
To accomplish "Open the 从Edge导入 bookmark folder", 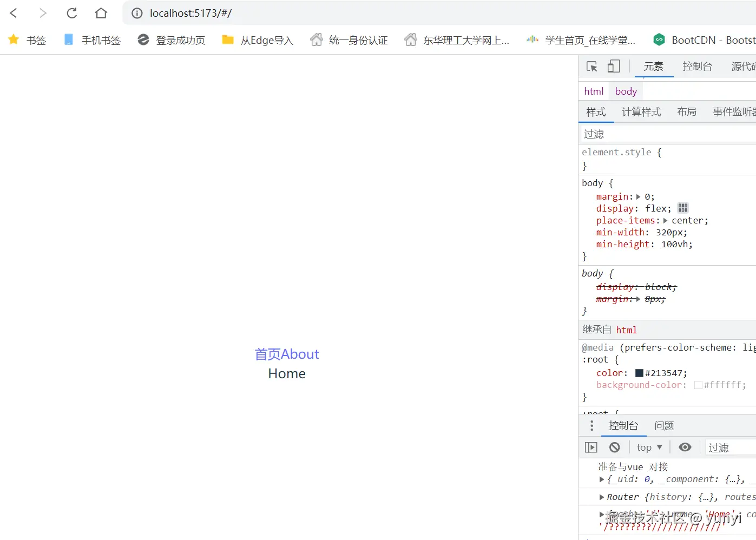I will pos(258,40).
